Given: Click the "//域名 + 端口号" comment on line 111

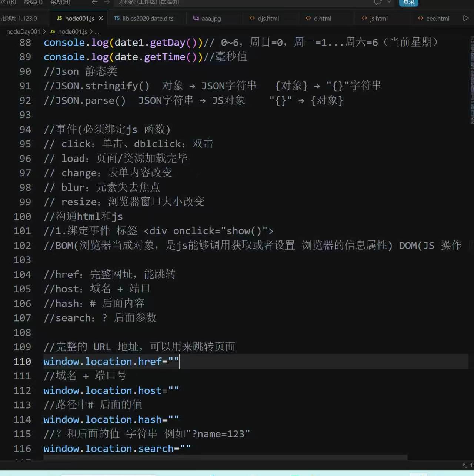Looking at the screenshot, I should [85, 376].
